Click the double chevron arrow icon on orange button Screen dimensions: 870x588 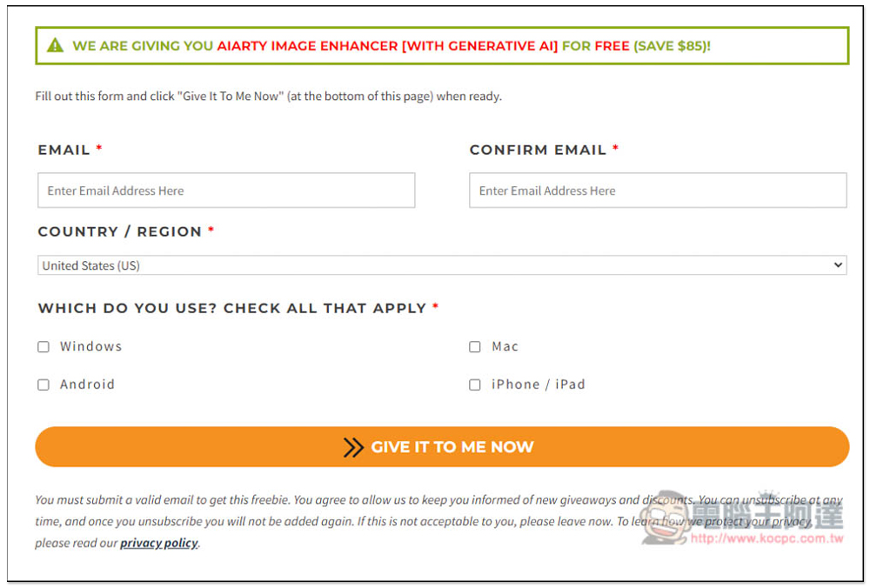click(x=353, y=447)
